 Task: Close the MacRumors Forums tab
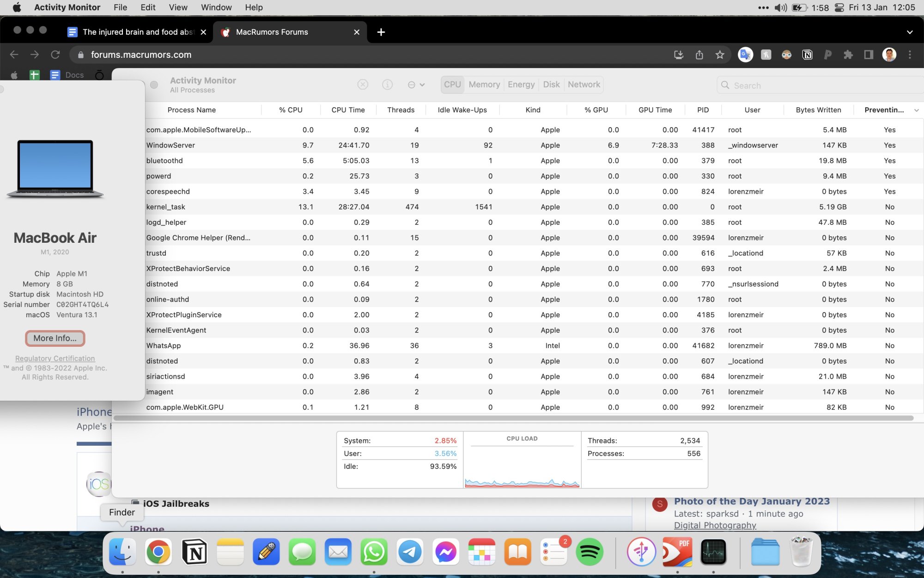[x=356, y=32]
